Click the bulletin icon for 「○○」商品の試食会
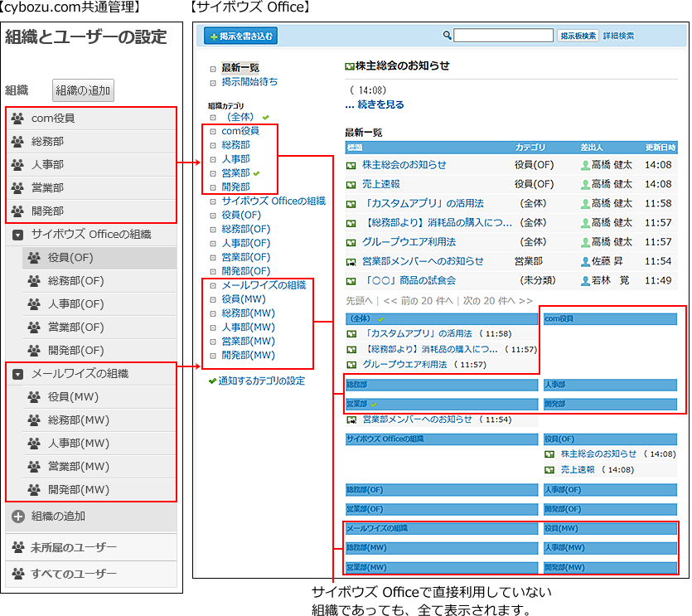Screen dimensions: 692x616 click(x=351, y=281)
